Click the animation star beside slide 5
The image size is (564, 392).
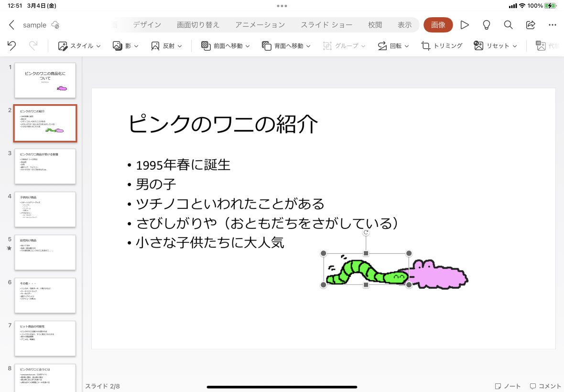tap(10, 248)
